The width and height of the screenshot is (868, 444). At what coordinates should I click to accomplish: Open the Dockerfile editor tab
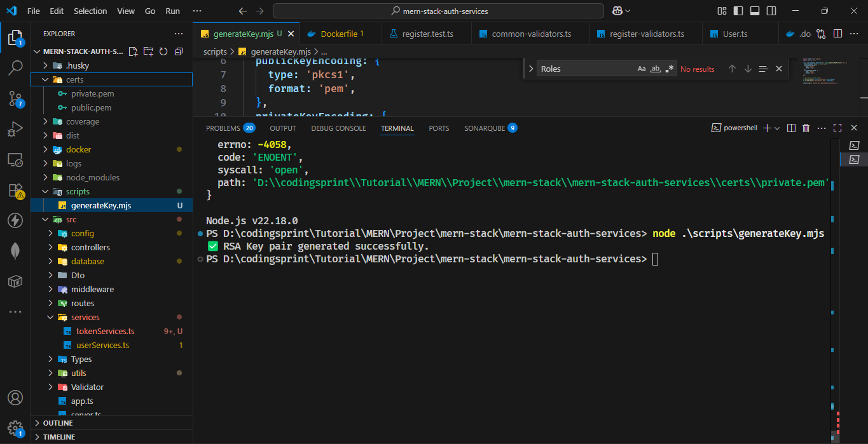pos(341,34)
